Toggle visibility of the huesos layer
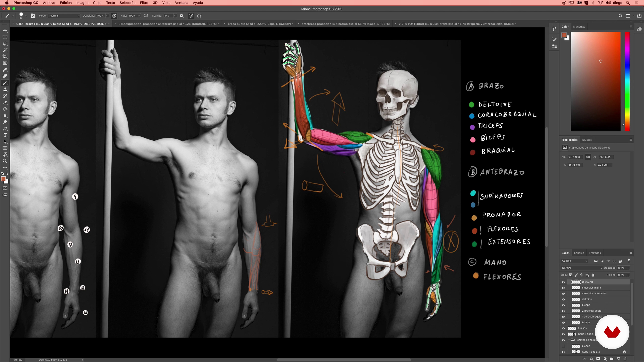The height and width of the screenshot is (362, 644). coord(563,328)
